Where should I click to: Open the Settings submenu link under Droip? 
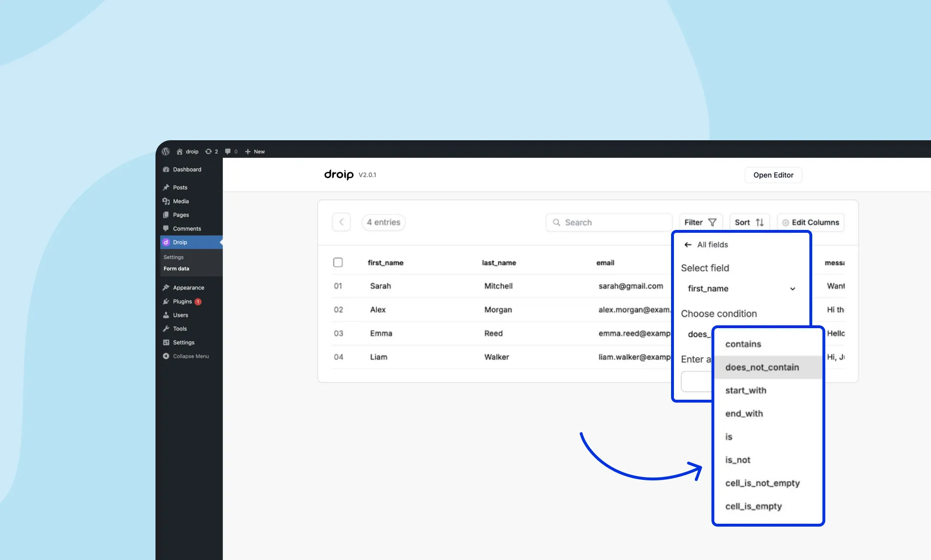(x=174, y=257)
